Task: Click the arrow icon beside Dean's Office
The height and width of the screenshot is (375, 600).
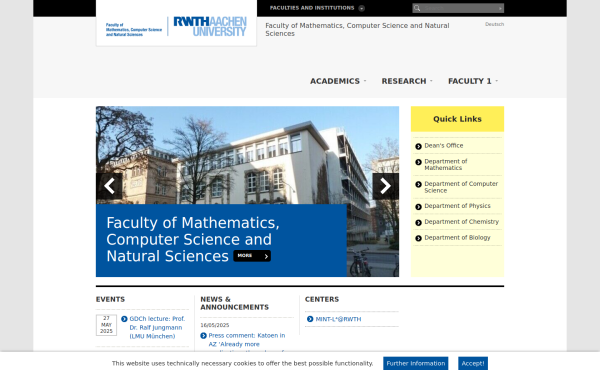Action: [x=418, y=147]
